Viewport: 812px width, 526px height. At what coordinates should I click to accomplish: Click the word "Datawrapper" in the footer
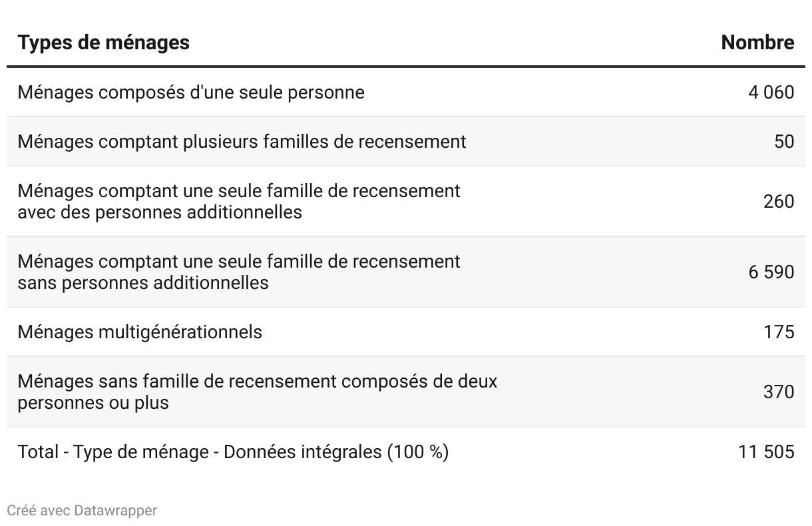[x=116, y=511]
